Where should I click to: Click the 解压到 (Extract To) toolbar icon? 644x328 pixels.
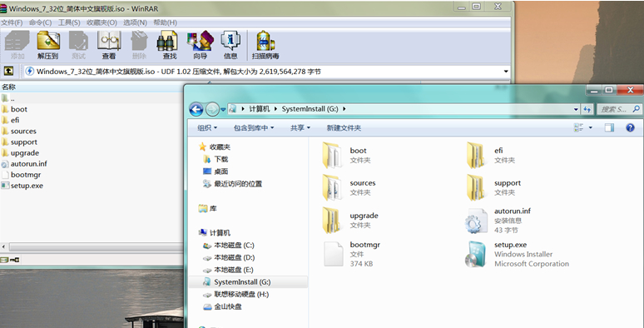pyautogui.click(x=48, y=45)
